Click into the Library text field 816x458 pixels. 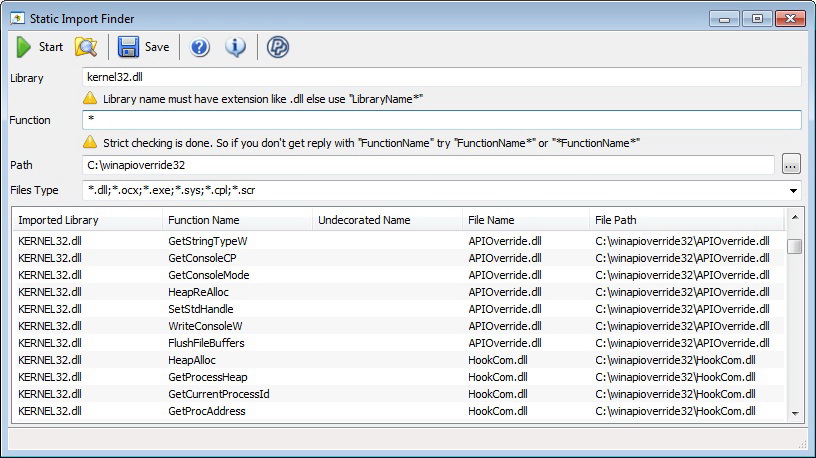440,77
